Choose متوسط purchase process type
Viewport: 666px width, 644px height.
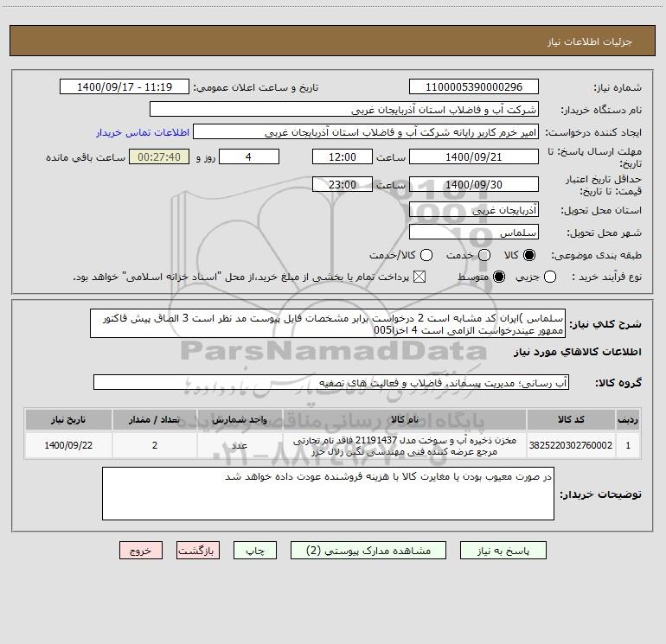pyautogui.click(x=499, y=277)
